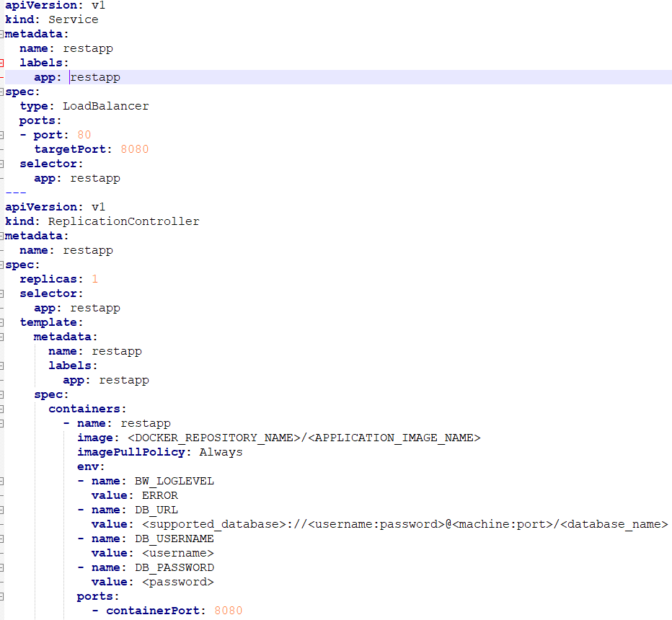
Task: Click the 'replicas' key
Action: (x=48, y=280)
